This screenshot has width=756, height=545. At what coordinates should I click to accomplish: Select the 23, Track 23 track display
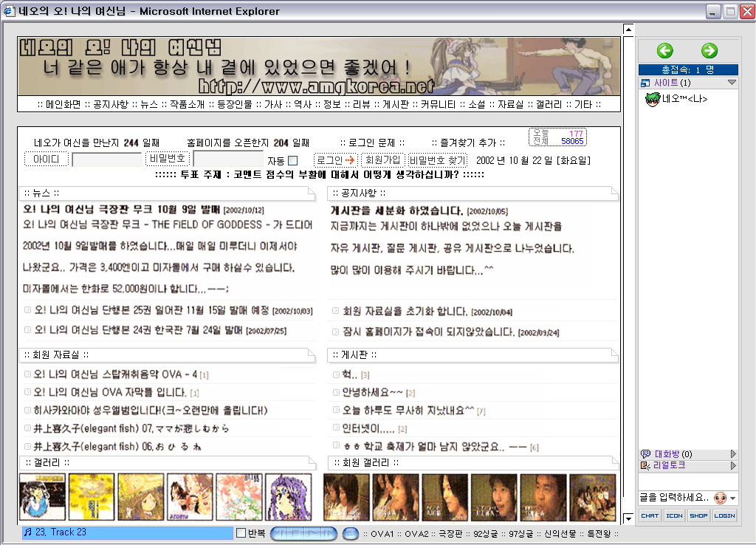click(127, 532)
